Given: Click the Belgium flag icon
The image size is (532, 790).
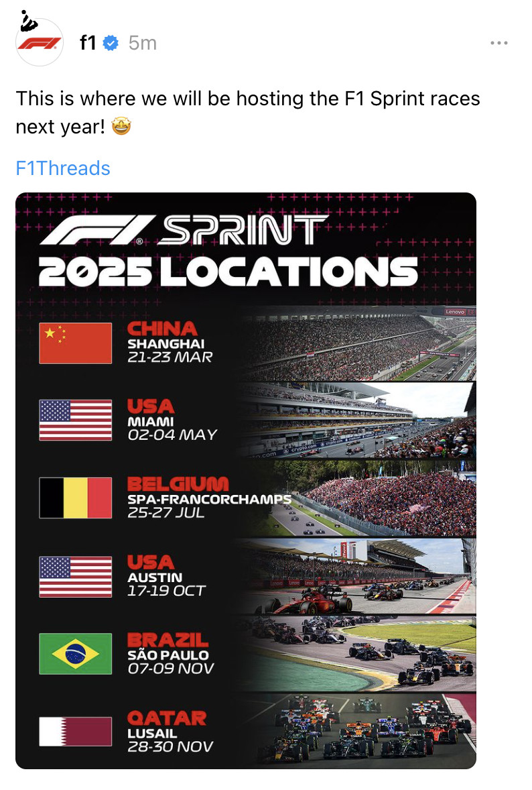Looking at the screenshot, I should click(x=76, y=498).
